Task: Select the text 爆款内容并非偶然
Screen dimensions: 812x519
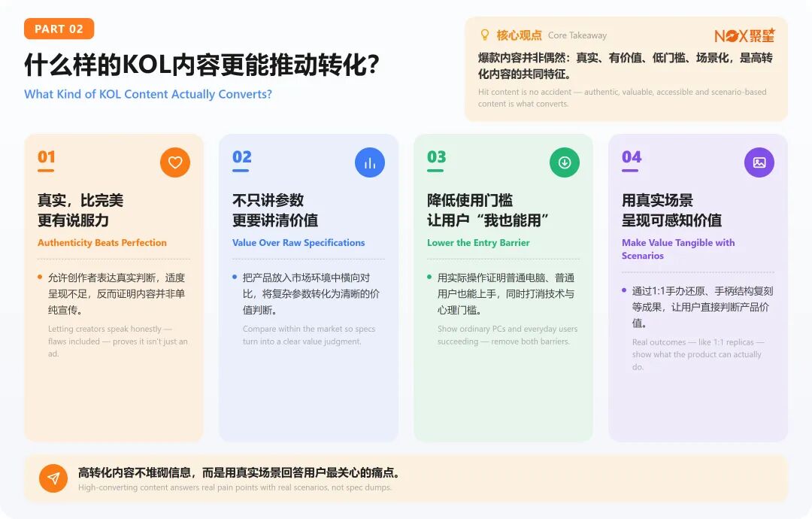Action: coord(522,58)
